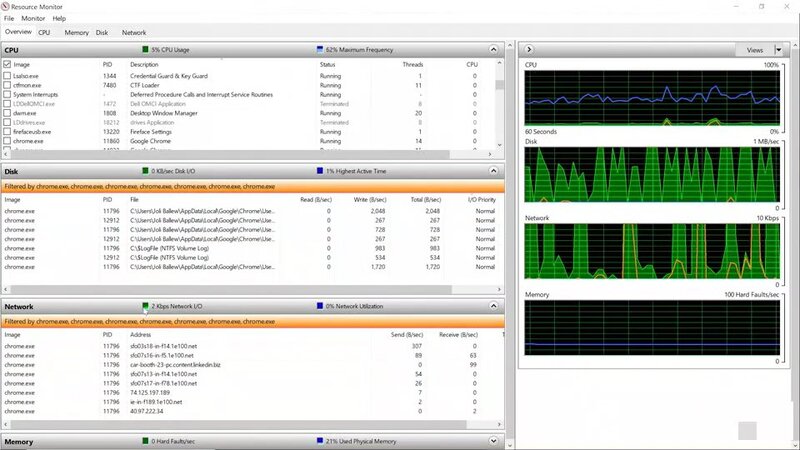Check the dwm.exe process checkbox

point(8,113)
